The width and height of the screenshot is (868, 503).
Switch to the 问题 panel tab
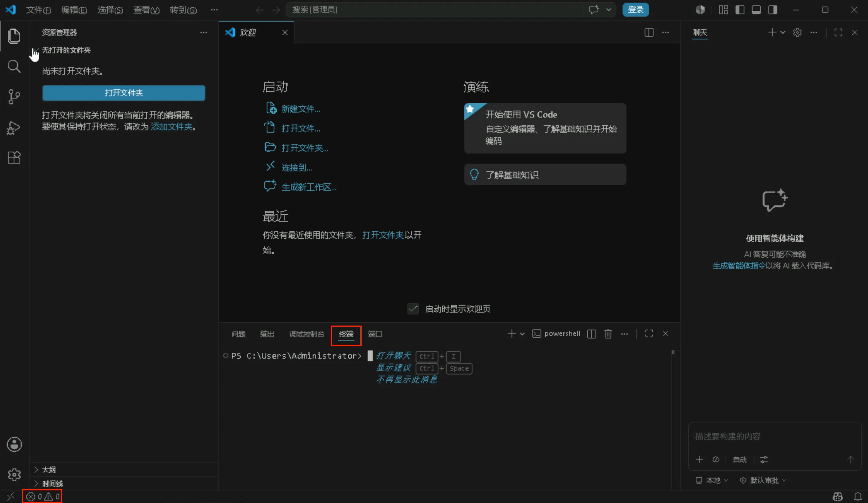pos(238,334)
